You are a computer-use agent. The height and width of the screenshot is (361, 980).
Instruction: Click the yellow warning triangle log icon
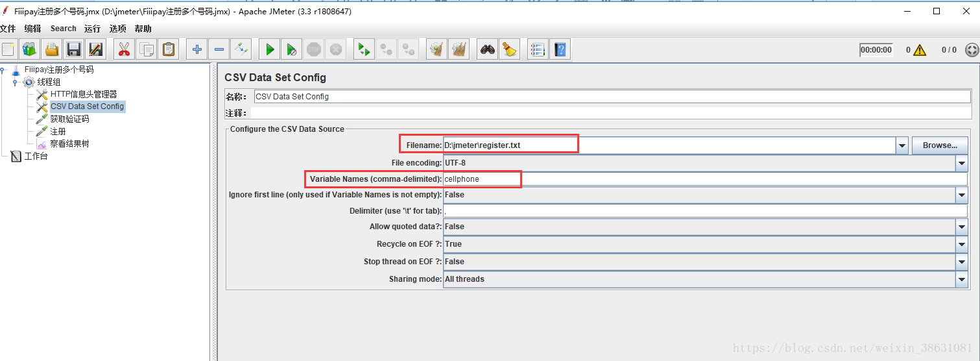[x=920, y=50]
